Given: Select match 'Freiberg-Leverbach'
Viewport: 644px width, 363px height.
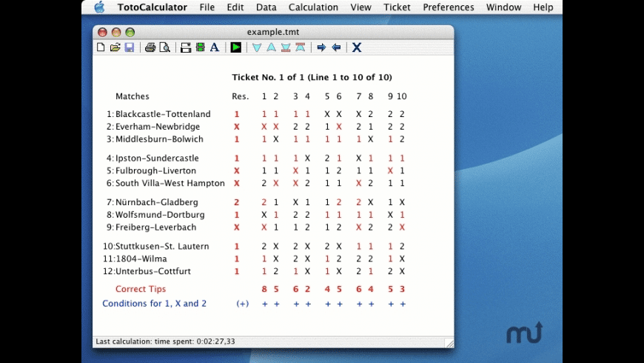Looking at the screenshot, I should coord(155,227).
